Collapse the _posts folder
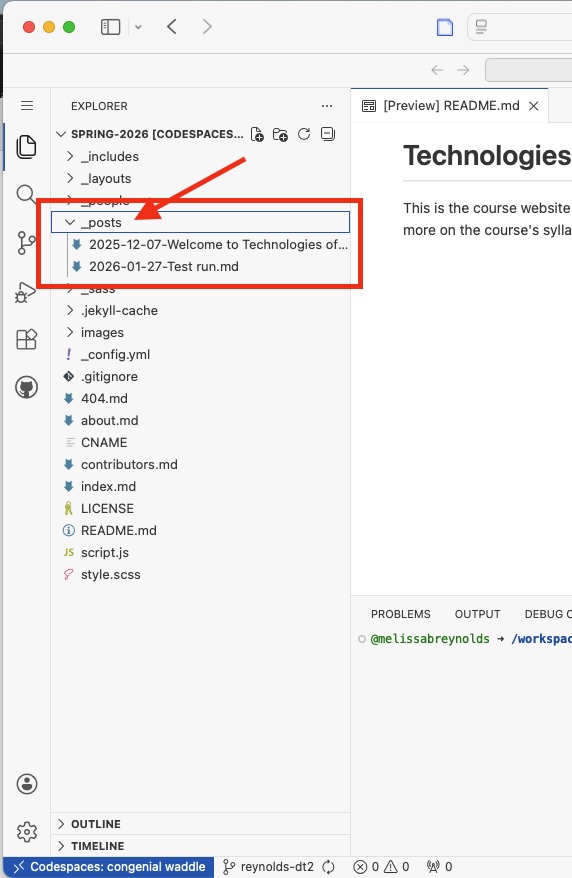Screen dimensions: 572x878 coord(200,222)
